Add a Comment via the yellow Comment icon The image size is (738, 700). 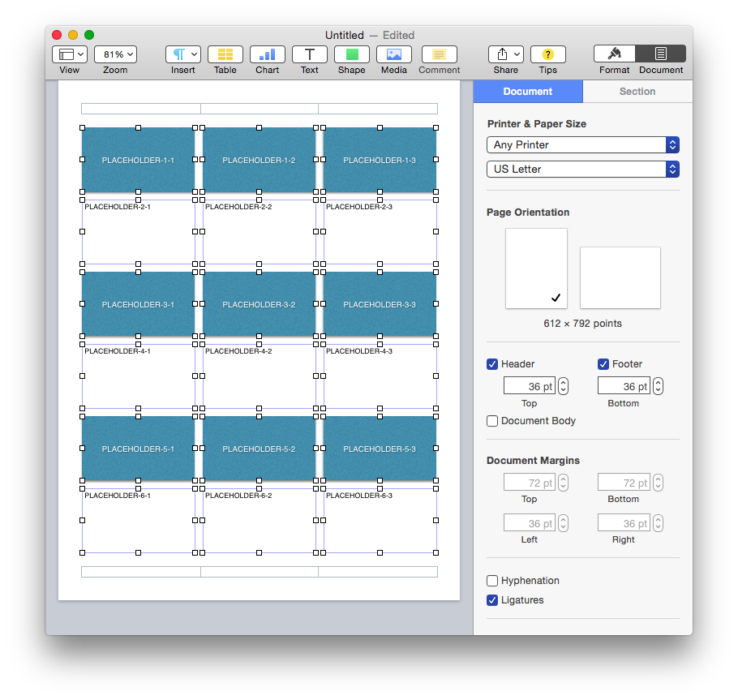[439, 54]
